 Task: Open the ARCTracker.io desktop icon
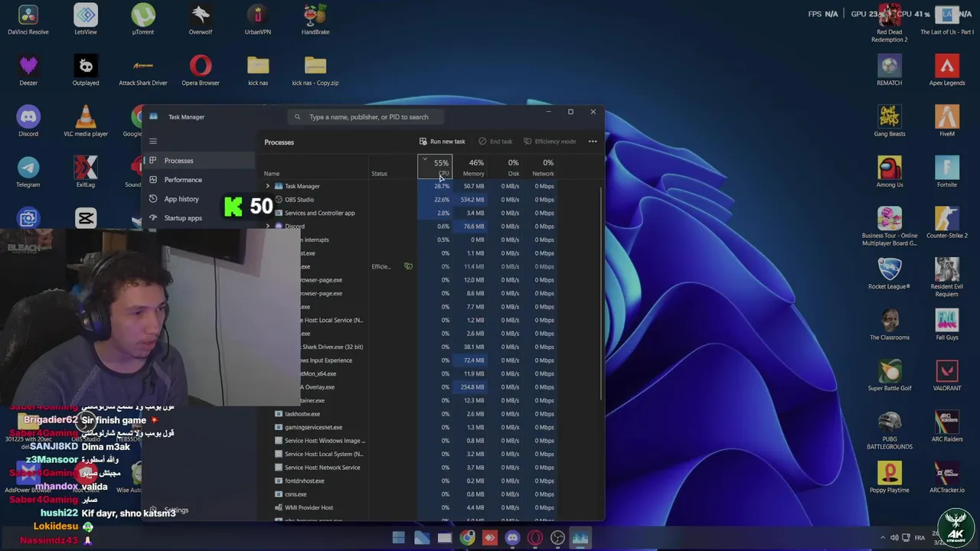coord(947,478)
